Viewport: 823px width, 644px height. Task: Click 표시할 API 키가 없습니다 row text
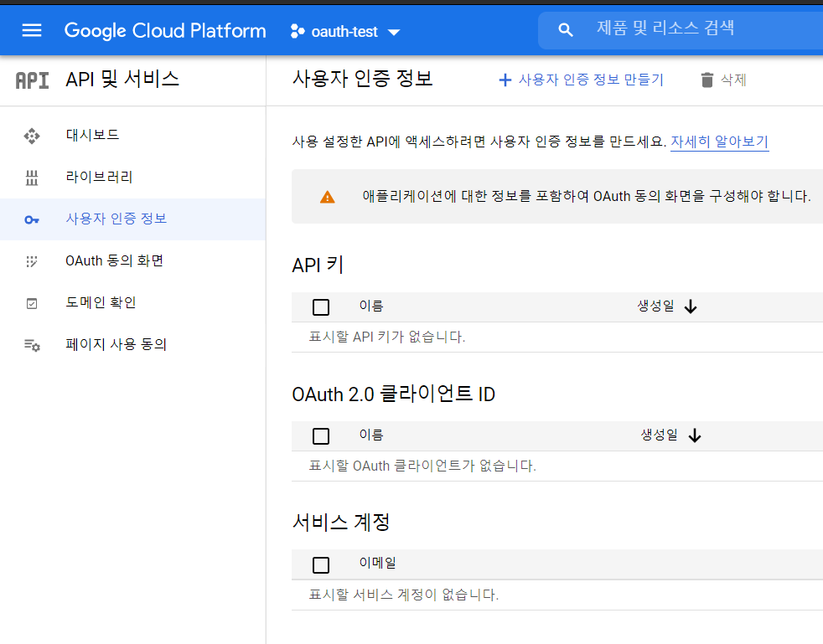pos(387,337)
